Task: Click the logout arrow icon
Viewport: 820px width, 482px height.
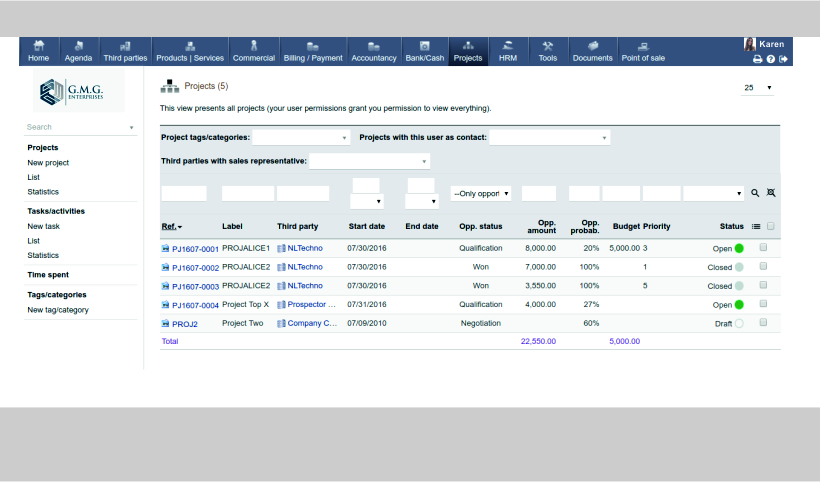Action: coord(784,59)
